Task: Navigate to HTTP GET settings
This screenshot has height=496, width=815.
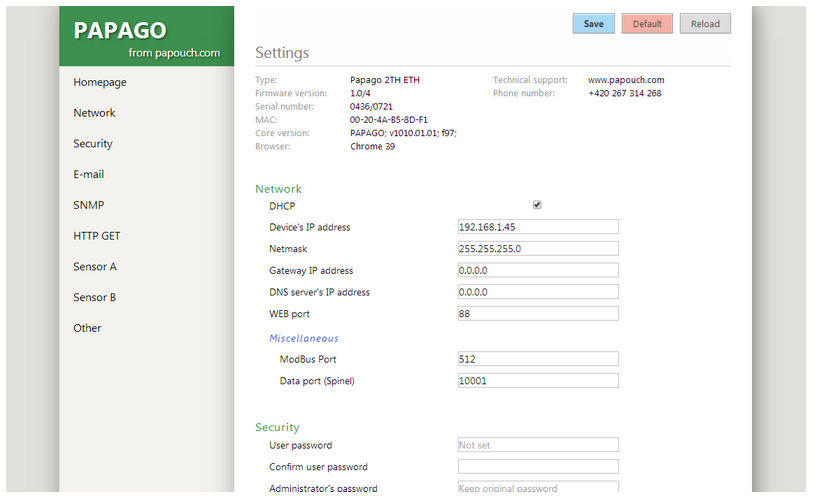Action: (x=97, y=236)
